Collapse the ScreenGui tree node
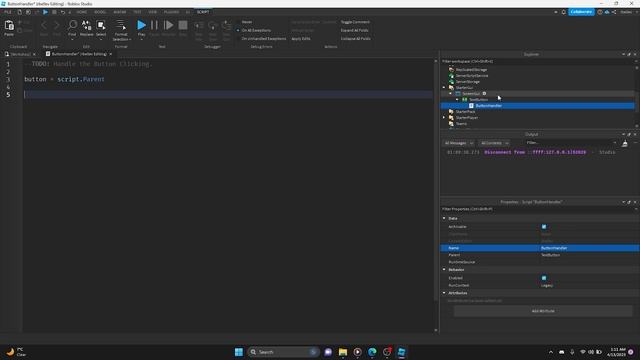The height and width of the screenshot is (360, 640). (x=451, y=93)
